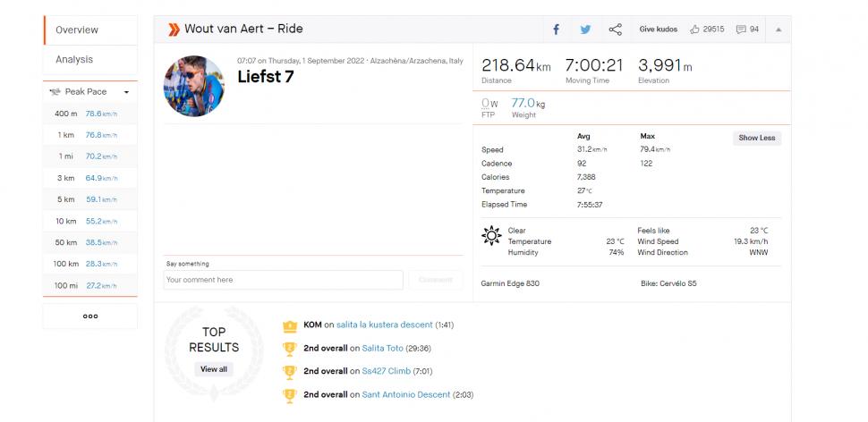Click the clear weather sun icon
The width and height of the screenshot is (868, 422).
click(x=491, y=236)
